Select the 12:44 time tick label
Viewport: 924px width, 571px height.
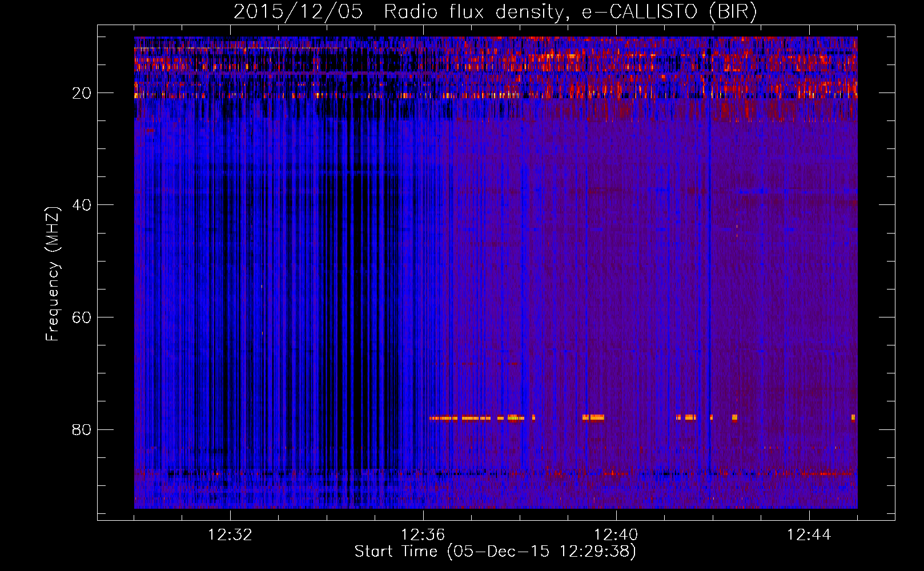[x=809, y=535]
